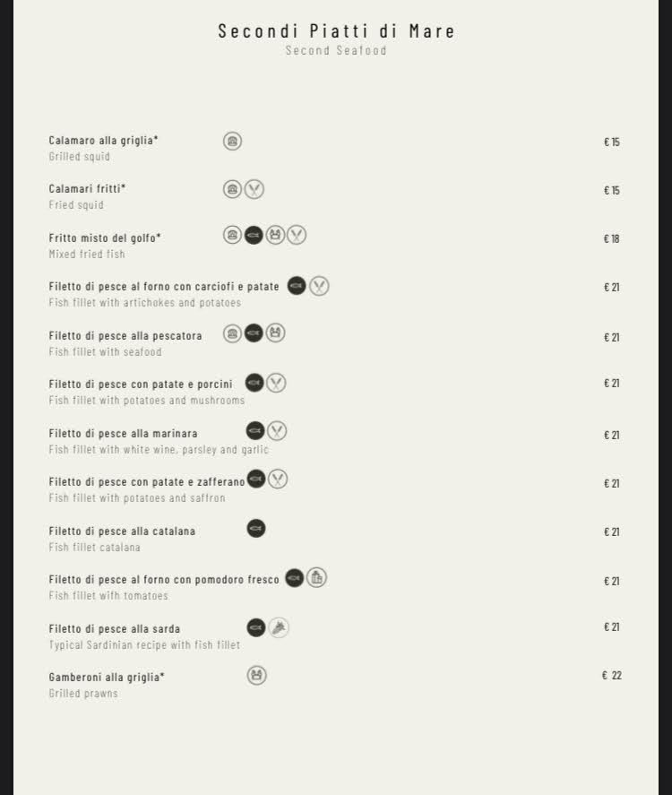The height and width of the screenshot is (795, 672).
Task: Click the crab icon beside Filetto alla pescatora
Action: [x=275, y=333]
